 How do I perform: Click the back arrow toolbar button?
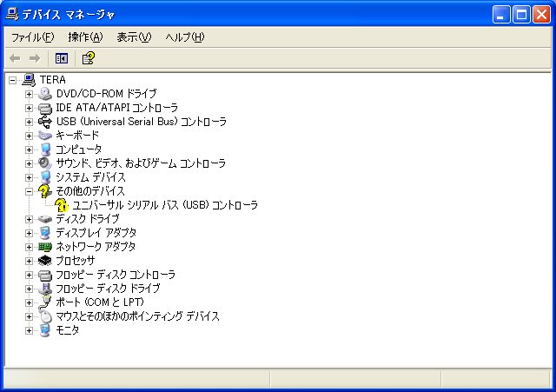pyautogui.click(x=15, y=58)
